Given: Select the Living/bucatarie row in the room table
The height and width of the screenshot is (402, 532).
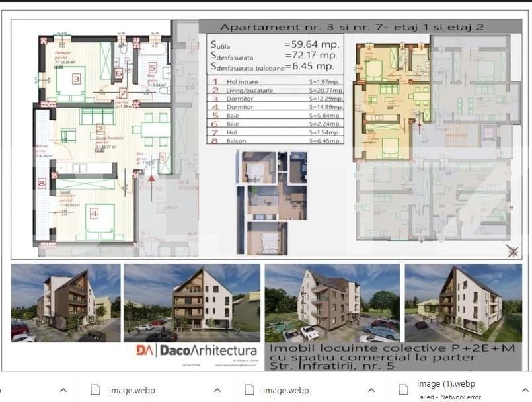Looking at the screenshot, I should (x=276, y=89).
